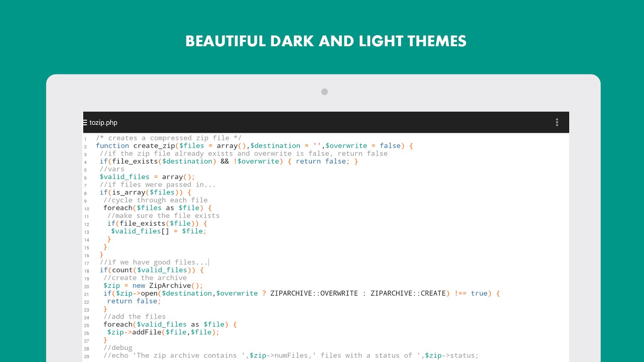
Task: Click 'addFile' method call on line 26
Action: [x=147, y=332]
